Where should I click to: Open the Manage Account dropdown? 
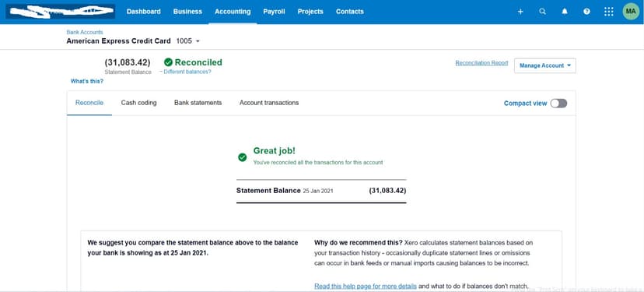pyautogui.click(x=545, y=65)
